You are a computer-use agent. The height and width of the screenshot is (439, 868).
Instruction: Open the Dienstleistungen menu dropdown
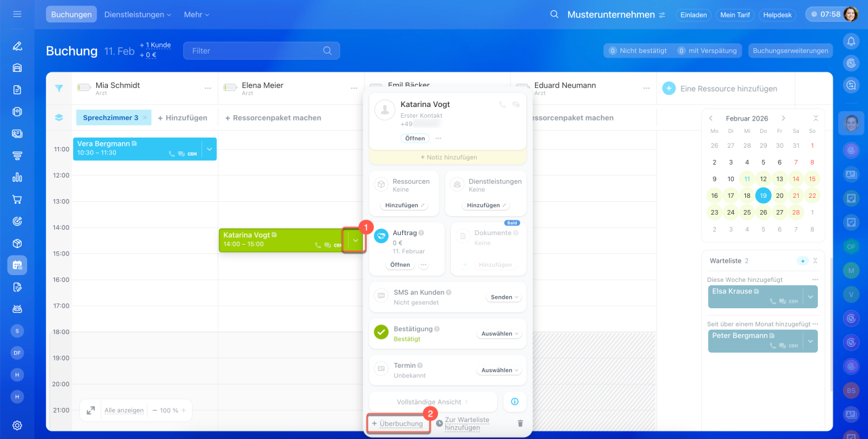(x=137, y=14)
